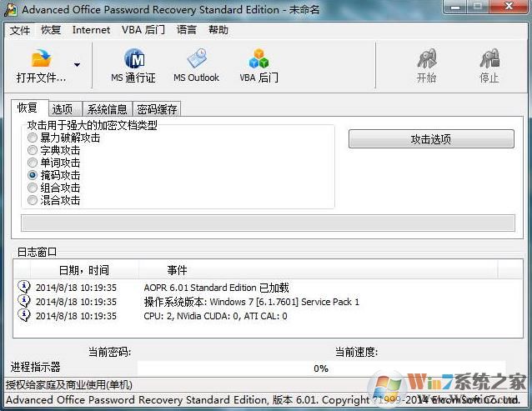Select log text AOPR 6.01 Standard Edition 已加载
The width and height of the screenshot is (532, 411).
[x=216, y=288]
